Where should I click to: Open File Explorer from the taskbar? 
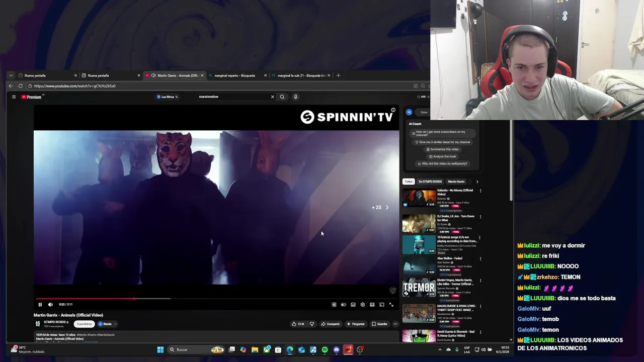pos(255,349)
